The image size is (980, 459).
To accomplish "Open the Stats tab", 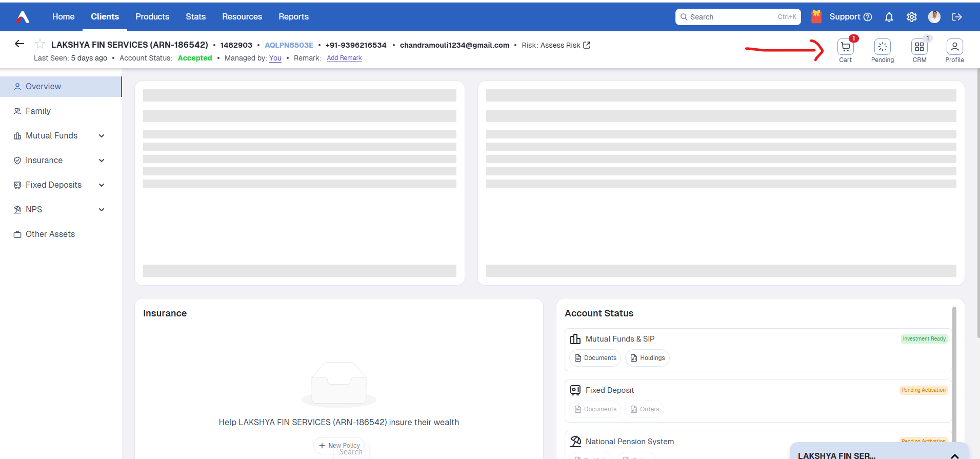I will pyautogui.click(x=195, y=16).
